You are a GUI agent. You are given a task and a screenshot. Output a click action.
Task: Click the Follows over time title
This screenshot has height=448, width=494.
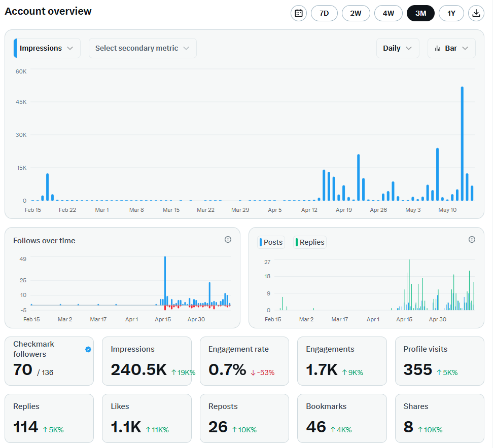pyautogui.click(x=44, y=241)
